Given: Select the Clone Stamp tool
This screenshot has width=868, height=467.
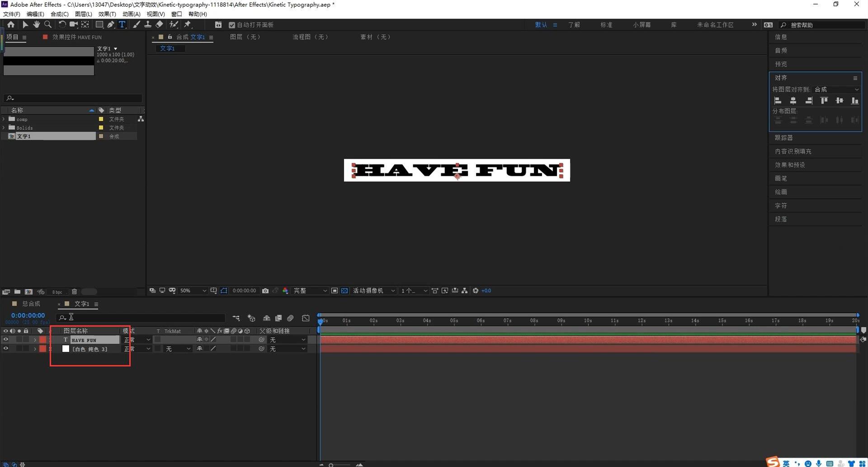Looking at the screenshot, I should pyautogui.click(x=148, y=24).
